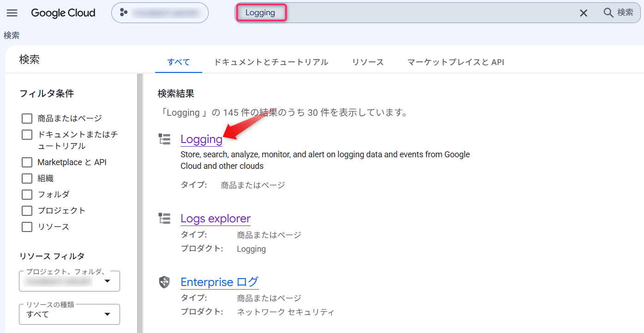Open the Logs explorer link

(x=216, y=218)
